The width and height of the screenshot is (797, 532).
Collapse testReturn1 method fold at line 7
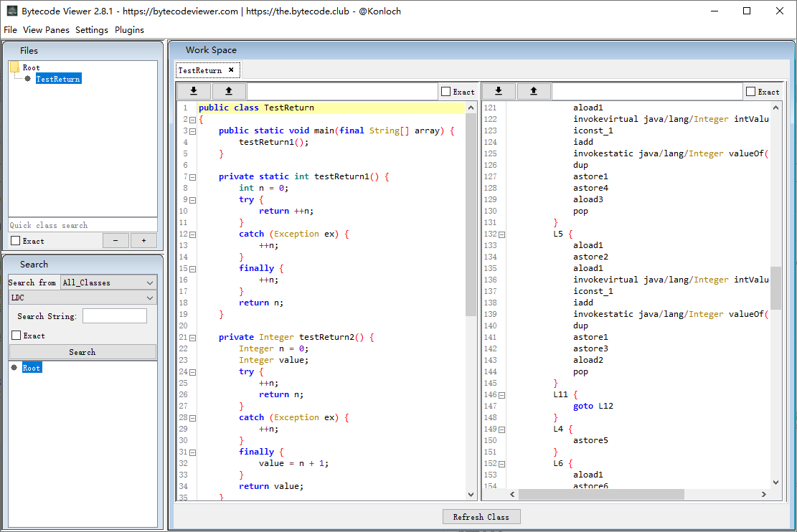click(x=193, y=177)
